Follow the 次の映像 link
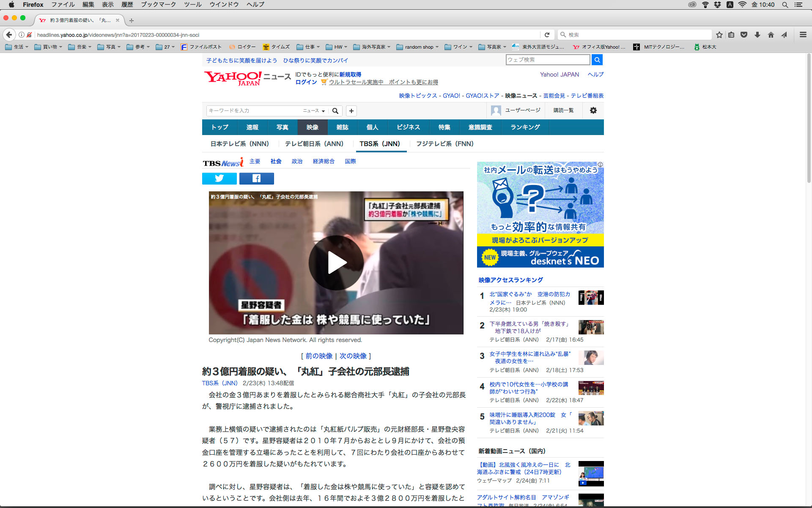 (x=353, y=356)
